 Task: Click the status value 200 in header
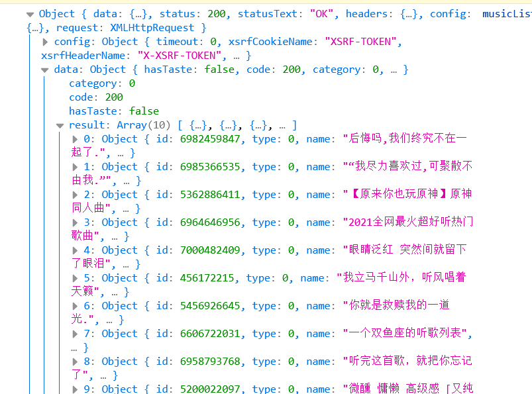click(217, 14)
